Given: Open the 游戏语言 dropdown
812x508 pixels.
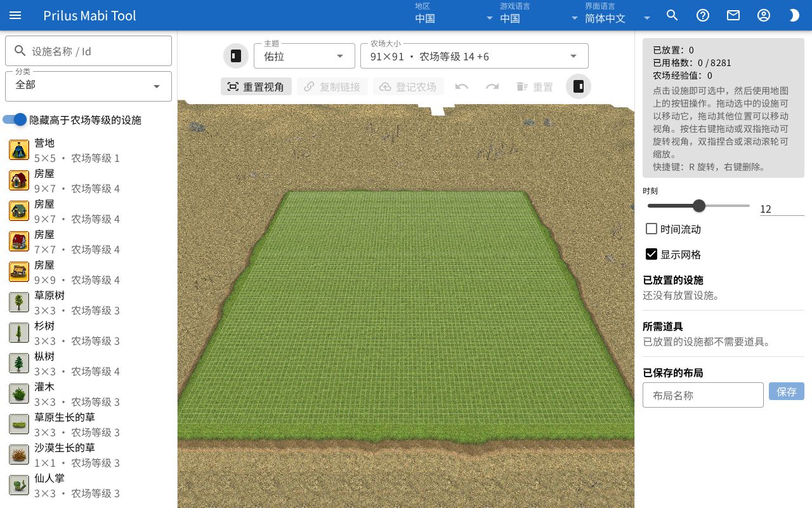Looking at the screenshot, I should 539,15.
